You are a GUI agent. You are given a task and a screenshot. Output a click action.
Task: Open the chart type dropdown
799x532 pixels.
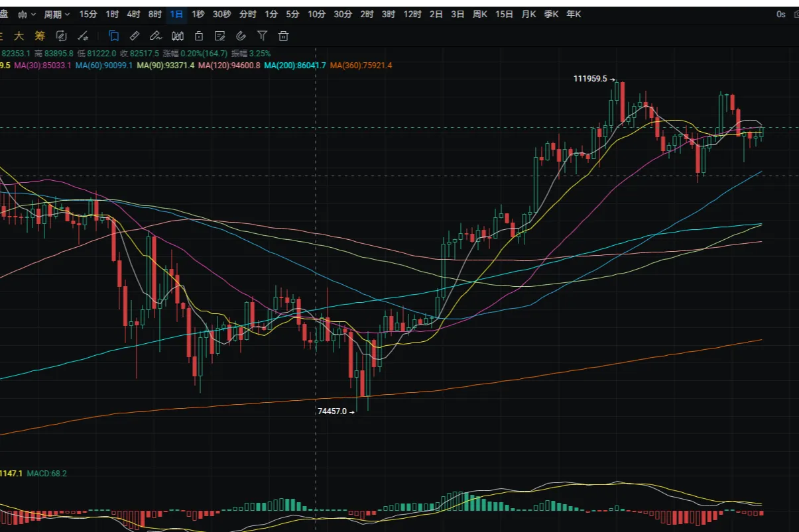click(x=27, y=14)
